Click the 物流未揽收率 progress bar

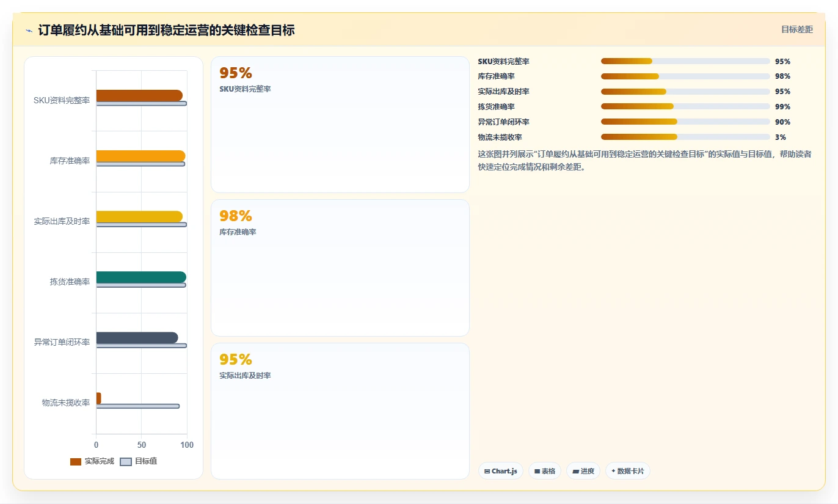click(685, 137)
